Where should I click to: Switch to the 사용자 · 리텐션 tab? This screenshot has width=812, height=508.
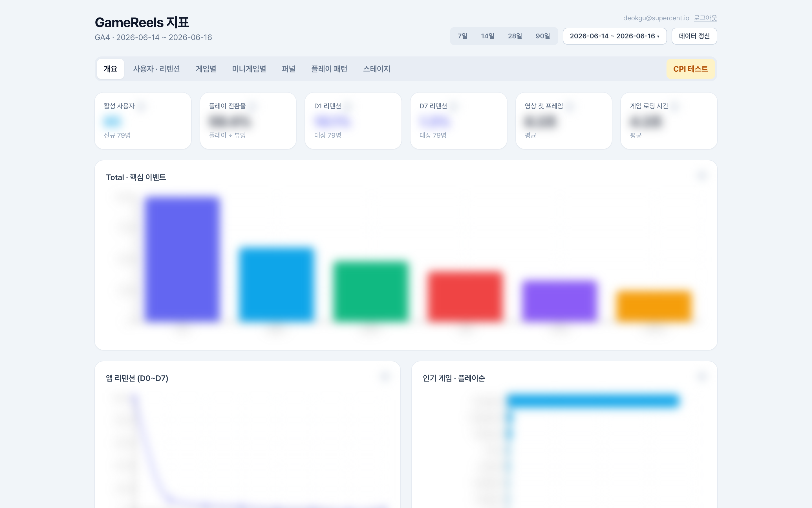(x=156, y=69)
